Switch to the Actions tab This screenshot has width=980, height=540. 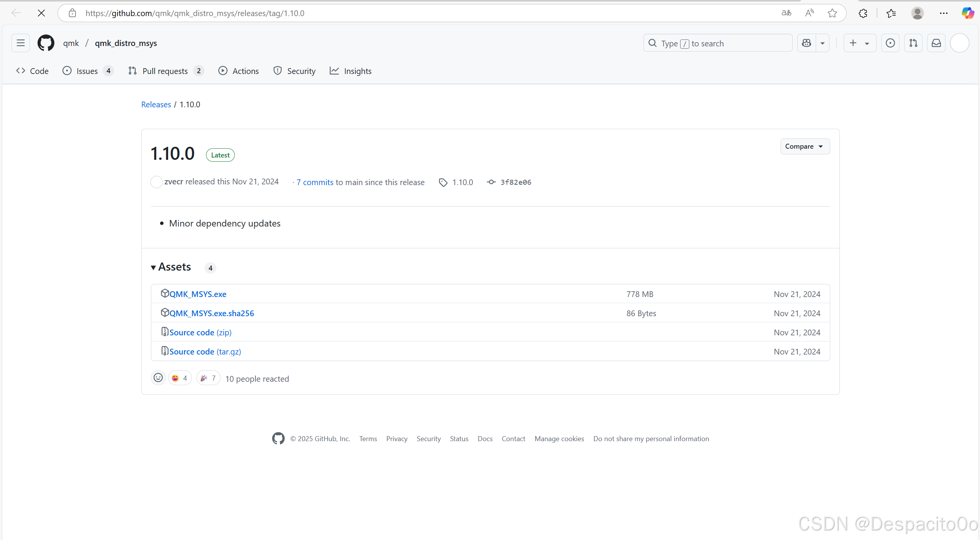click(239, 71)
